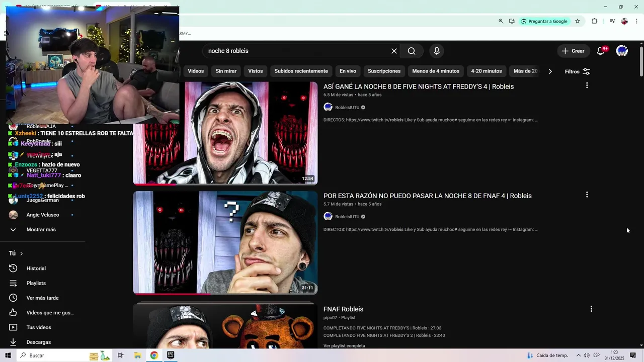
Task: Click Preguntar a Google button
Action: pos(544,21)
